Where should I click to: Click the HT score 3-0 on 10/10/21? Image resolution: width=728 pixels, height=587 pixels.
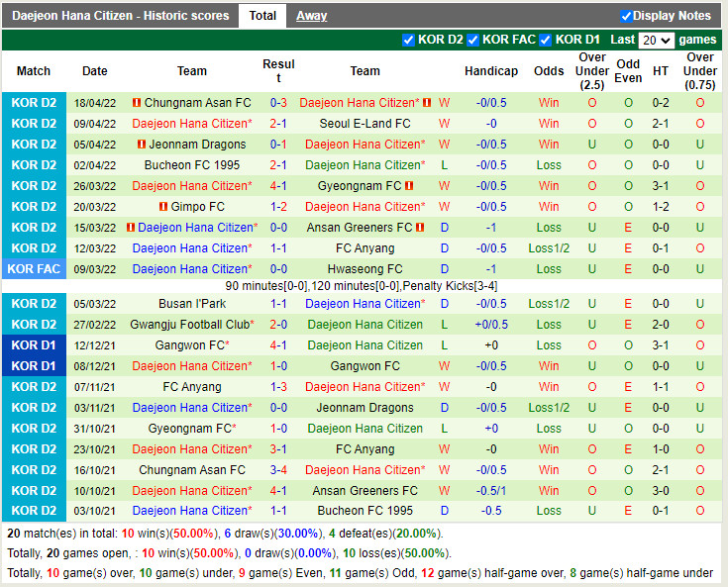click(661, 490)
